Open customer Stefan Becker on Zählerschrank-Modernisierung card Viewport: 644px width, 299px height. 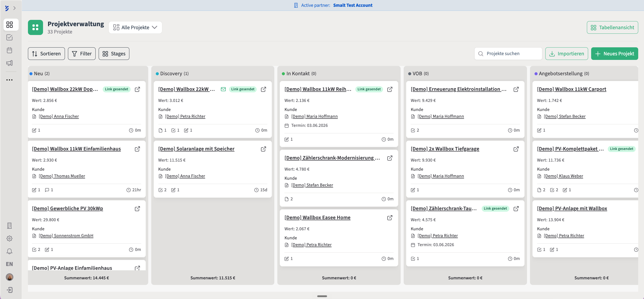(312, 185)
